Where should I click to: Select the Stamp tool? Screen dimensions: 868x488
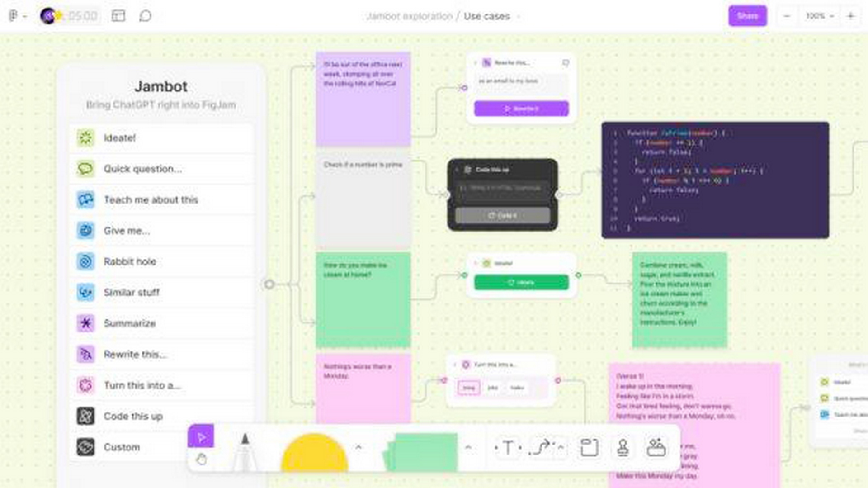pos(623,448)
